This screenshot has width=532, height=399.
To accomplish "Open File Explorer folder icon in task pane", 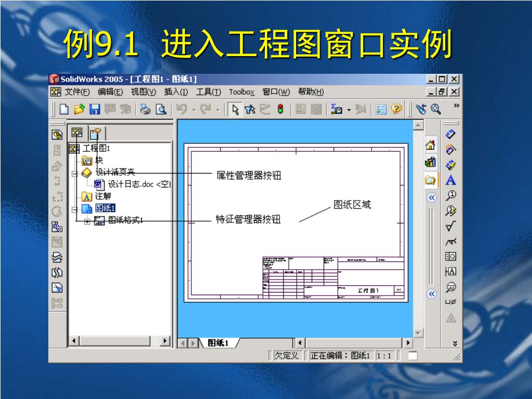I will (x=431, y=179).
